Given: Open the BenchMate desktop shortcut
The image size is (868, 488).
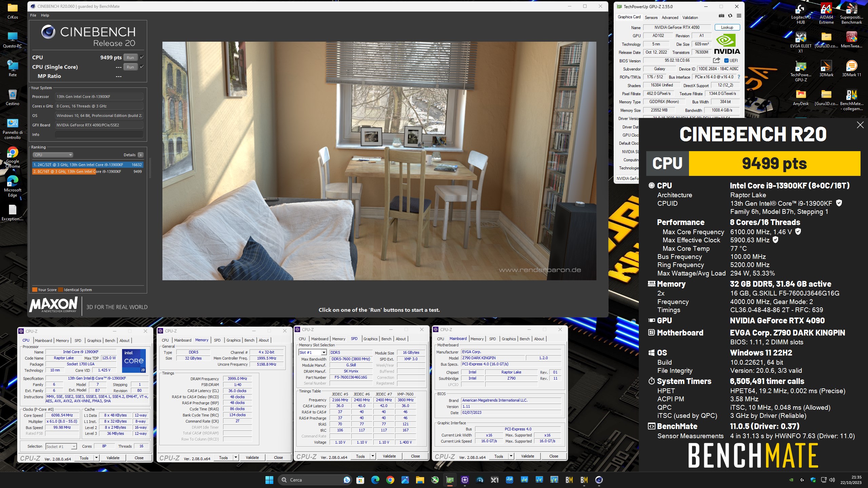Looking at the screenshot, I should 852,100.
